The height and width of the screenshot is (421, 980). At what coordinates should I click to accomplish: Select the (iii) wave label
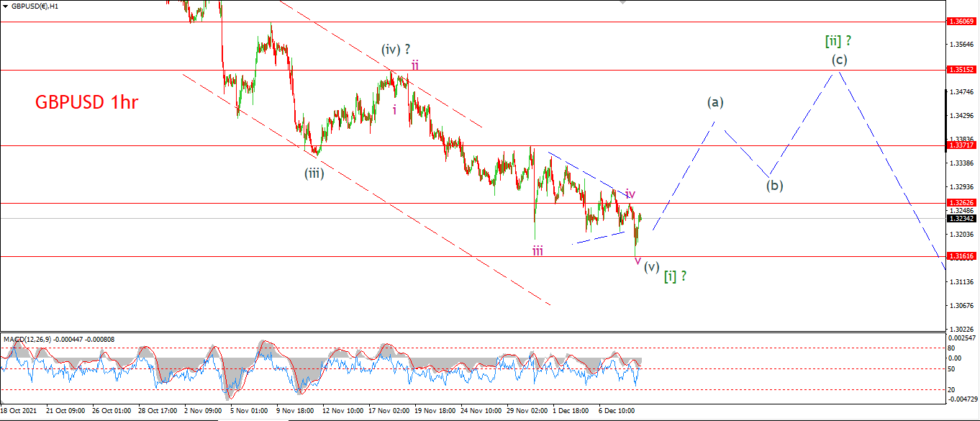(x=315, y=173)
